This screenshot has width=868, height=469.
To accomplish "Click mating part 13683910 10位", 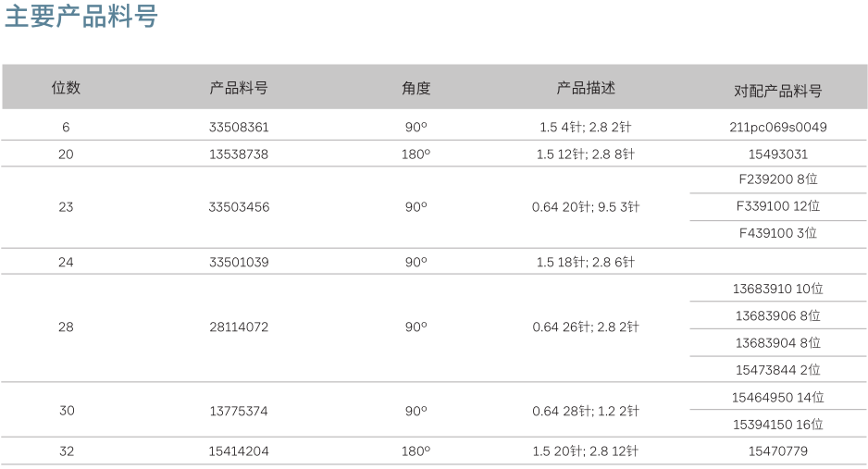I will (x=777, y=289).
